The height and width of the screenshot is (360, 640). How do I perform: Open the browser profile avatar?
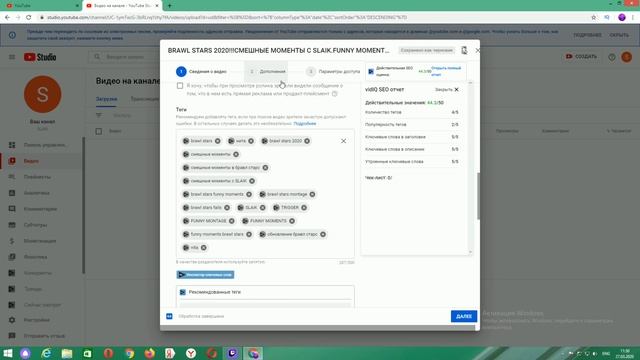point(622,18)
